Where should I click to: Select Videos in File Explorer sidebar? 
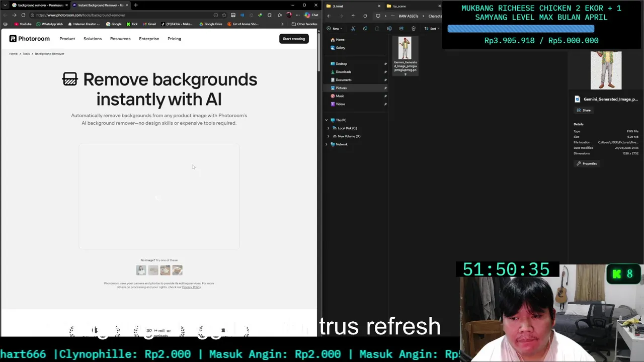(x=340, y=104)
